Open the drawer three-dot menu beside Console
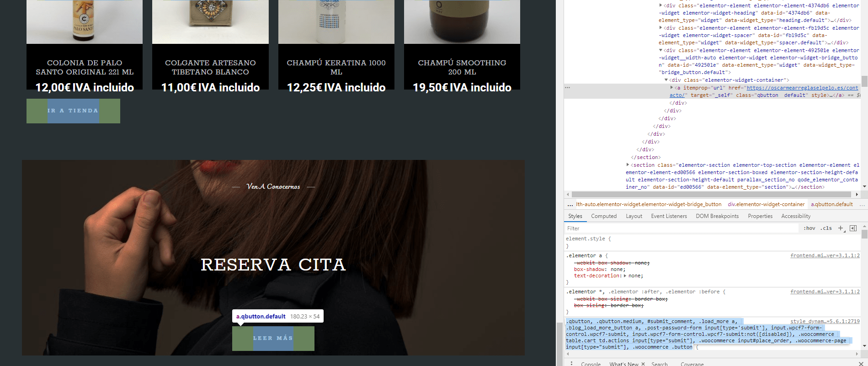 [571, 364]
